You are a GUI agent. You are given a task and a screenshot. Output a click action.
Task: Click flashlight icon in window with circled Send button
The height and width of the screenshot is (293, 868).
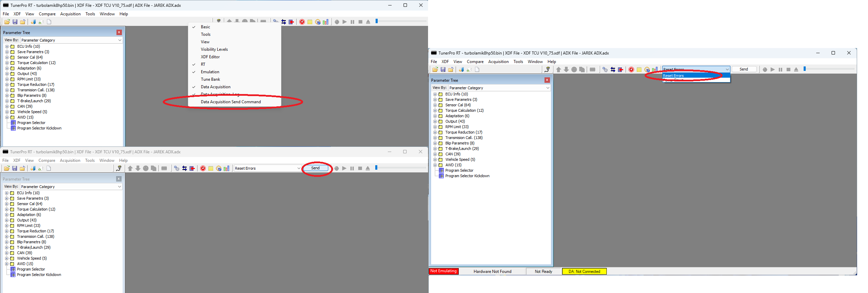[119, 168]
